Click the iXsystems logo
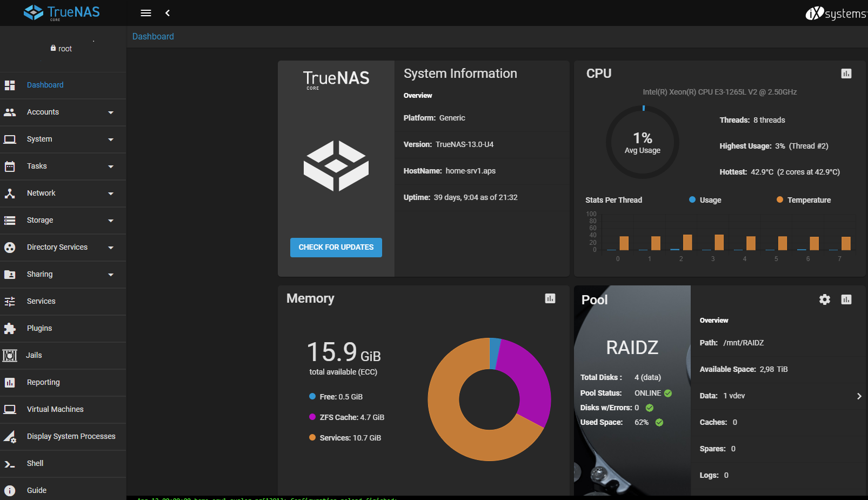This screenshot has height=500, width=868. (836, 13)
